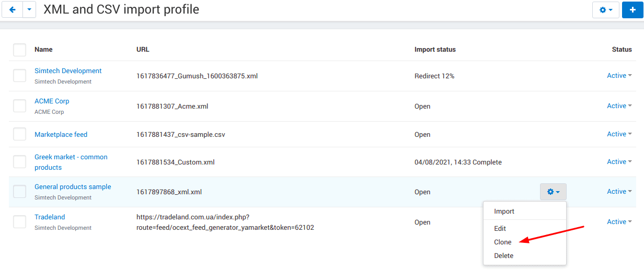The height and width of the screenshot is (270, 644).
Task: Click the blue plus button to add a profile
Action: coord(632,9)
